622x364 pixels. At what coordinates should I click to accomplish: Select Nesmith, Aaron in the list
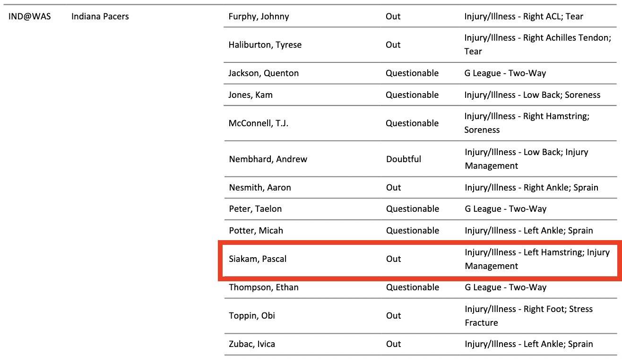point(259,188)
